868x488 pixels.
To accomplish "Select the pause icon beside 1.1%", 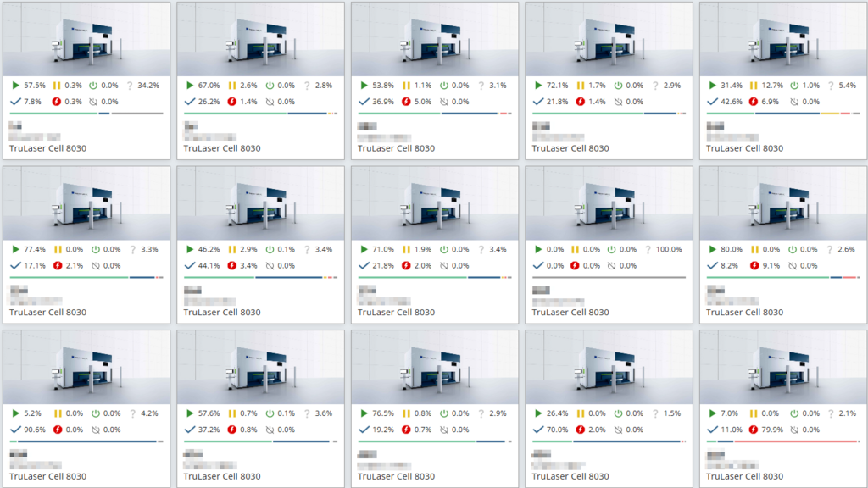I will (406, 86).
